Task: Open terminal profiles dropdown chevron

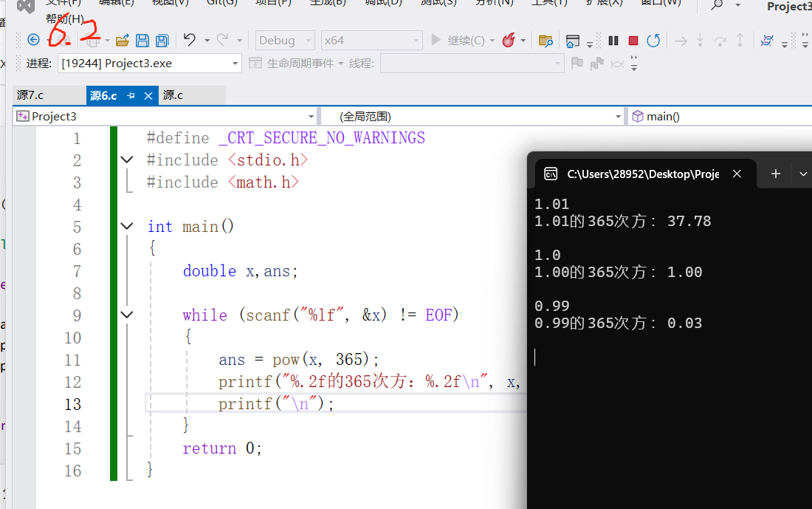Action: [803, 174]
